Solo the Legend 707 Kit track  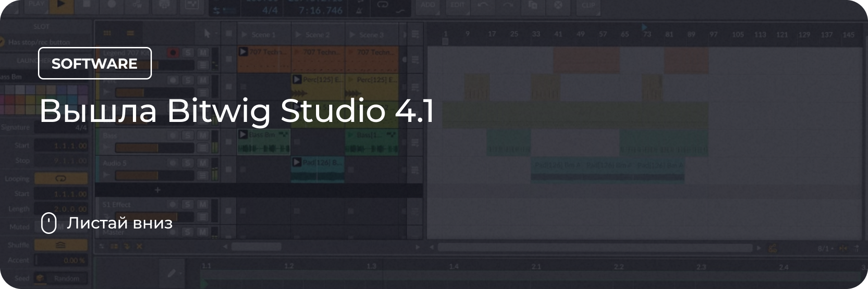[188, 52]
